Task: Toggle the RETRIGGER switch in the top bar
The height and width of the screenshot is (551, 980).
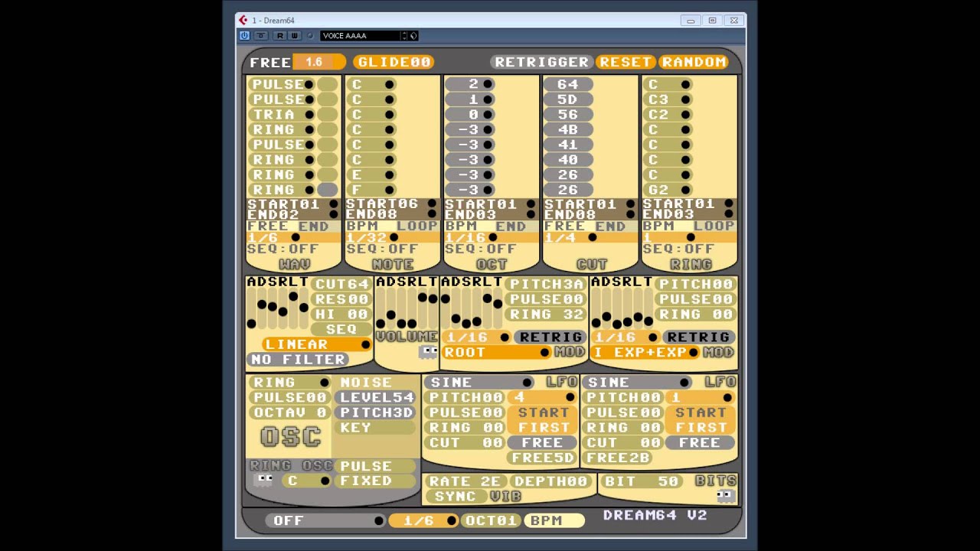Action: click(x=541, y=62)
